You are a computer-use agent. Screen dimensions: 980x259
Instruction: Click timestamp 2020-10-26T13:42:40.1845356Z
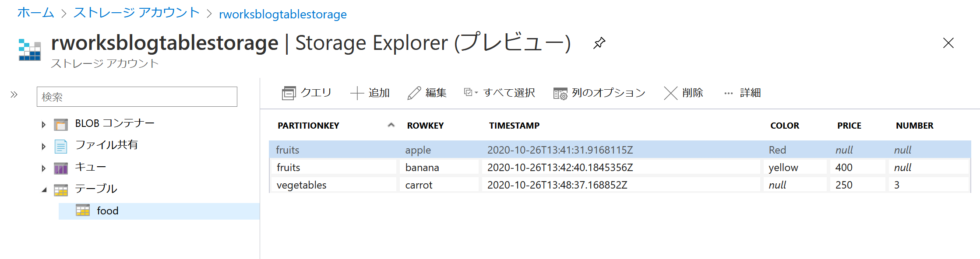[560, 168]
